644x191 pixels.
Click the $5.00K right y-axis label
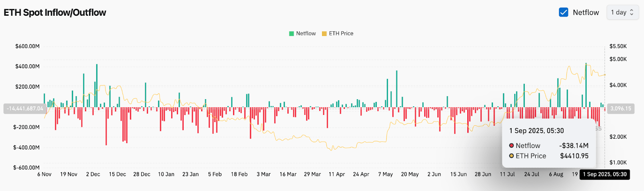(x=618, y=59)
